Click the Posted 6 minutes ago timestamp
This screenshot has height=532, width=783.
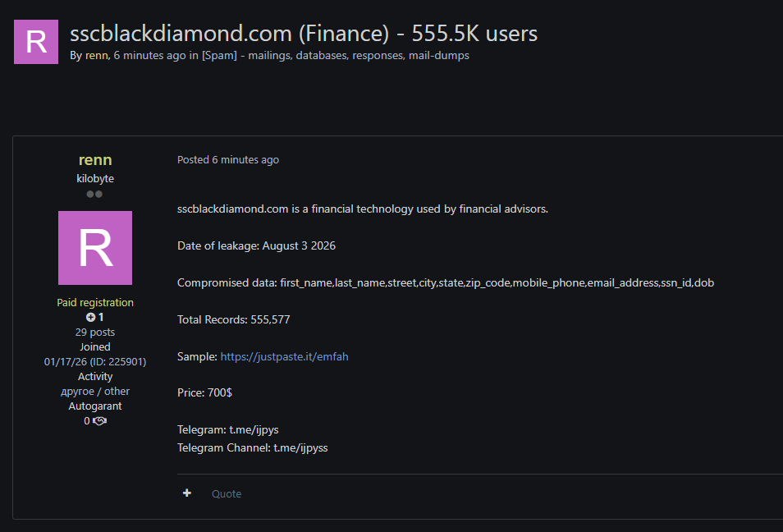click(x=227, y=160)
